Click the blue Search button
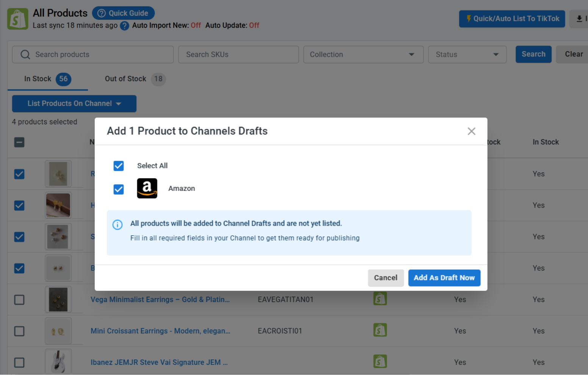The image size is (588, 388). [x=533, y=54]
